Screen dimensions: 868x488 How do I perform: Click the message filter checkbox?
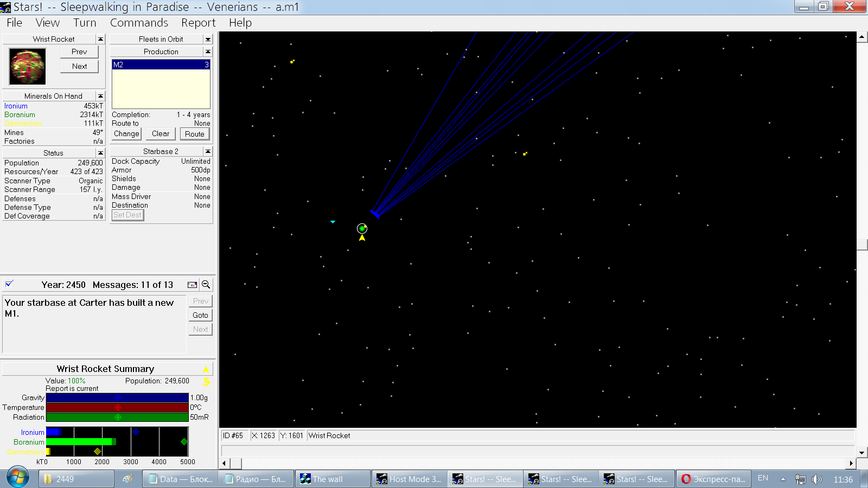coord(9,284)
